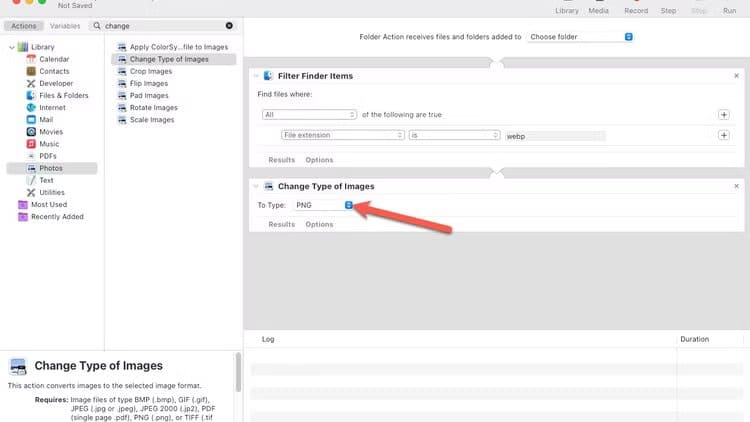Click the Log column header

pos(268,339)
